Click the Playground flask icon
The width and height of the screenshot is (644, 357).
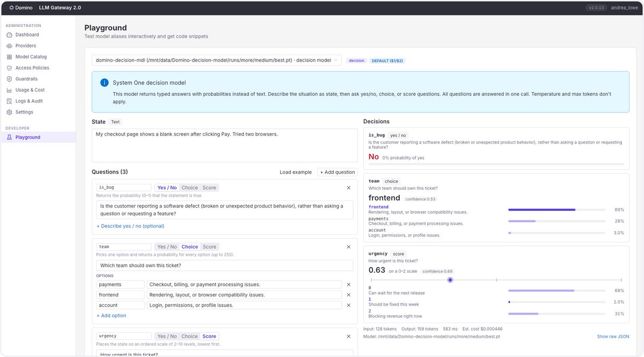coord(10,137)
